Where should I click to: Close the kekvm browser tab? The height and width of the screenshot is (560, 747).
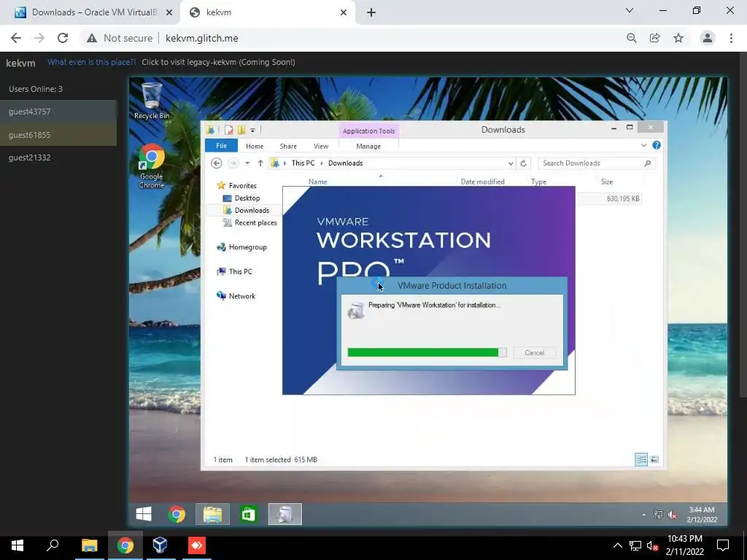[344, 12]
